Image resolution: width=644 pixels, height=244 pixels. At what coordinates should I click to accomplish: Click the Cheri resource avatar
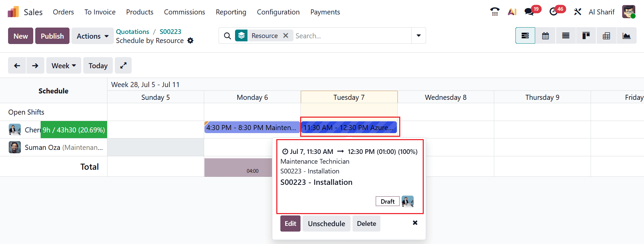(x=15, y=130)
